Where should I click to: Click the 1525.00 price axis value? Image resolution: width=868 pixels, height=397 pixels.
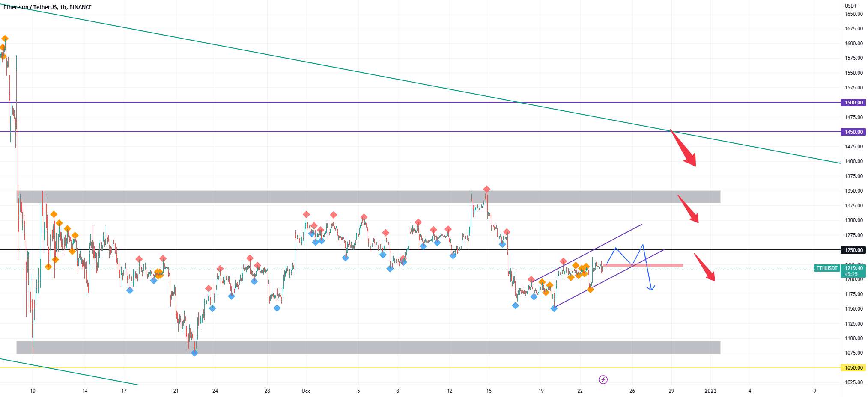(854, 88)
